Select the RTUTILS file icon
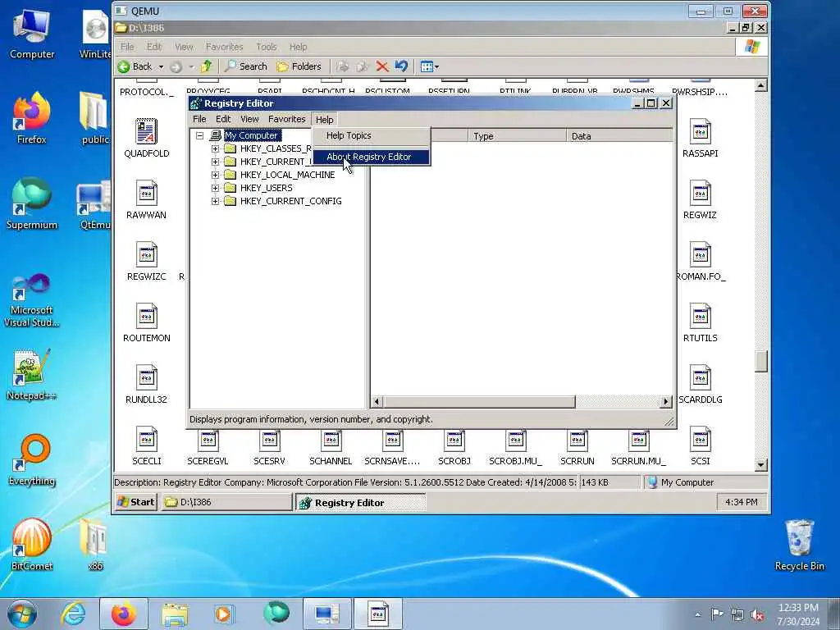840x630 pixels. tap(701, 323)
